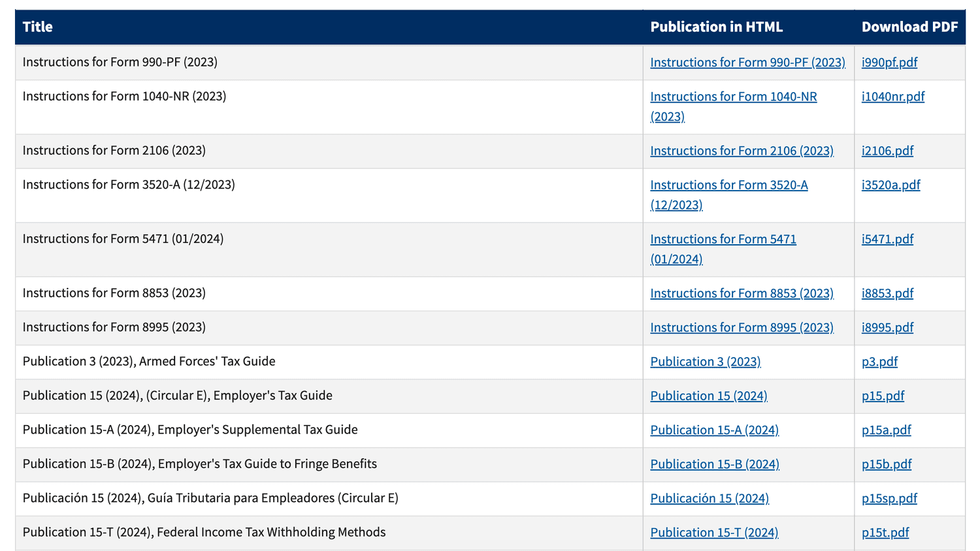This screenshot has width=980, height=551.
Task: Download p15.pdf
Action: click(x=883, y=396)
